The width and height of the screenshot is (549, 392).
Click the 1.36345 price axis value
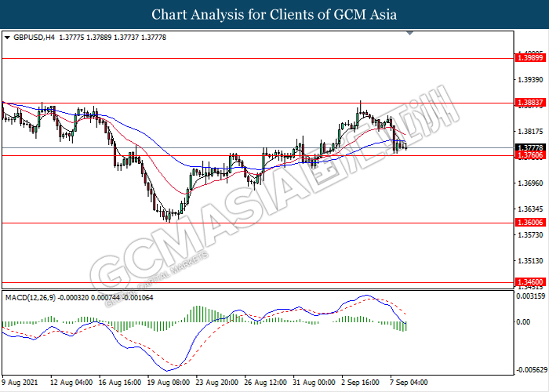click(530, 209)
